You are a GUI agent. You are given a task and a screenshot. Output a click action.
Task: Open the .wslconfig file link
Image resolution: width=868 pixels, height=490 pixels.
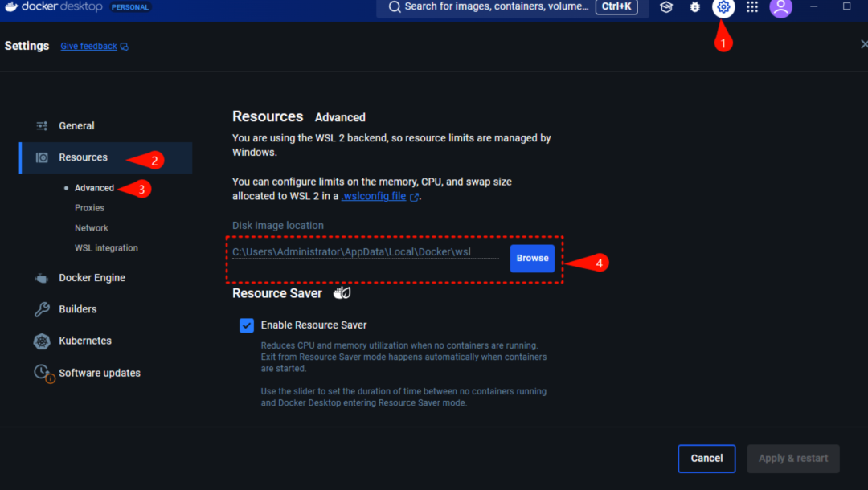pyautogui.click(x=374, y=196)
